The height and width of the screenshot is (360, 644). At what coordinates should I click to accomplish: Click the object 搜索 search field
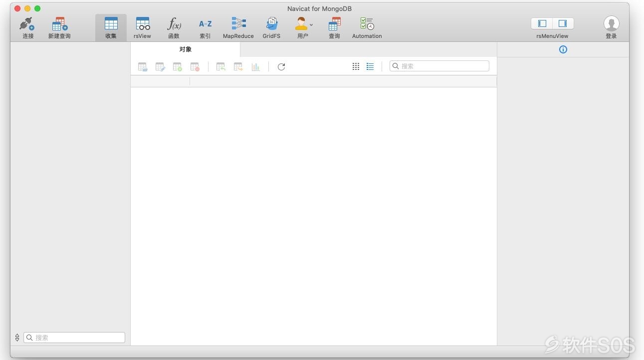[x=439, y=66]
